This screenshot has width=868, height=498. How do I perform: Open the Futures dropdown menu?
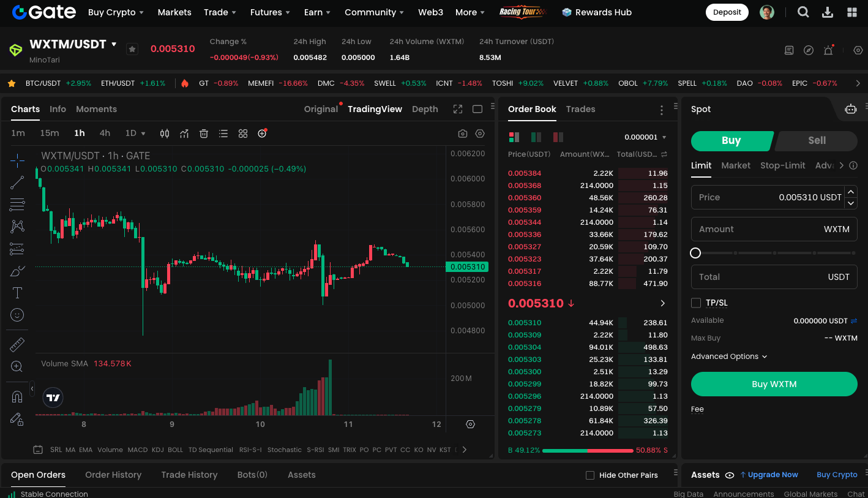coord(270,12)
